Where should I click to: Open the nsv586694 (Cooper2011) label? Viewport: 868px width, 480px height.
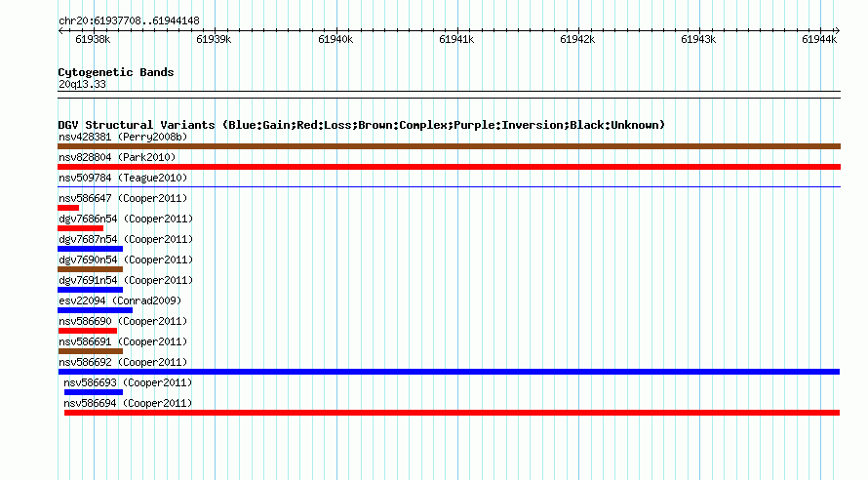[x=128, y=403]
